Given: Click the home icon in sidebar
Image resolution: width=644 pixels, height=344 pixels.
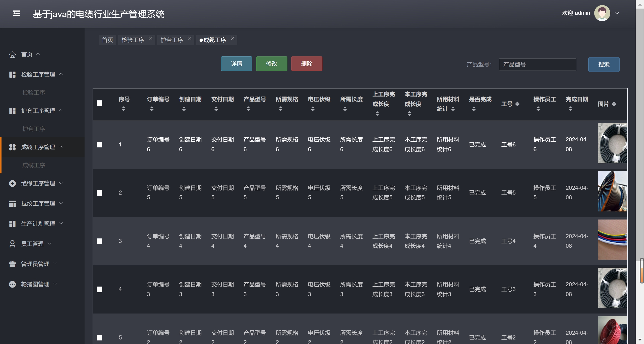Looking at the screenshot, I should click(x=12, y=54).
